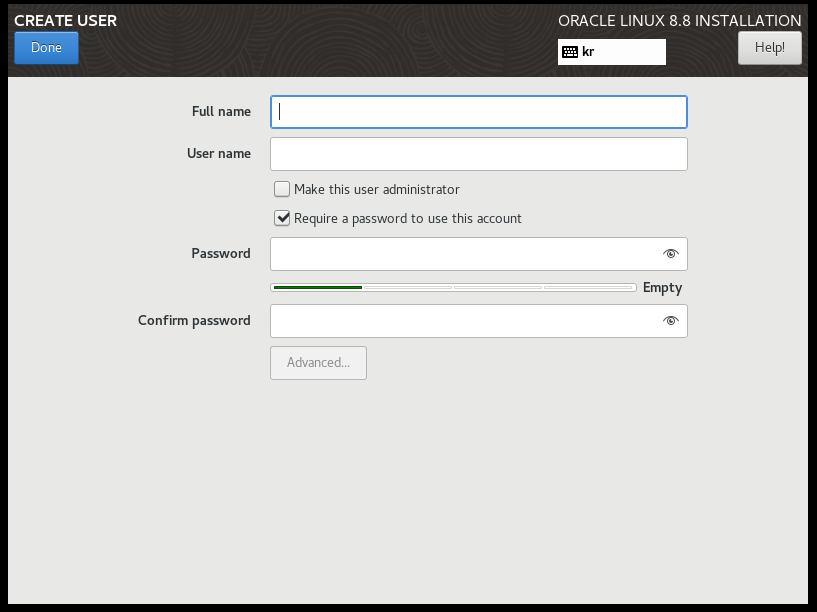817x612 pixels.
Task: Show the Password text using the eye icon
Action: [x=671, y=254]
